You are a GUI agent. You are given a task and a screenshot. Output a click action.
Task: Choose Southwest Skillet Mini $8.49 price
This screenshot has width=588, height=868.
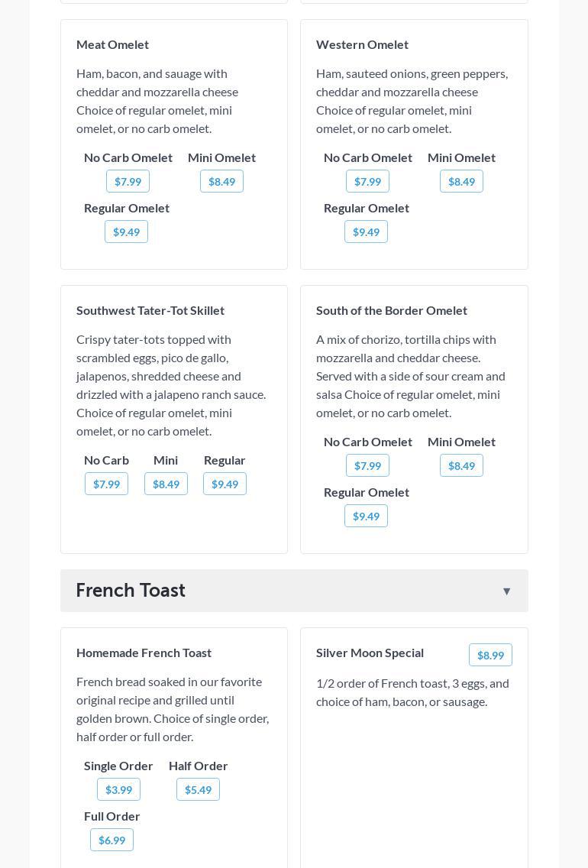point(166,484)
